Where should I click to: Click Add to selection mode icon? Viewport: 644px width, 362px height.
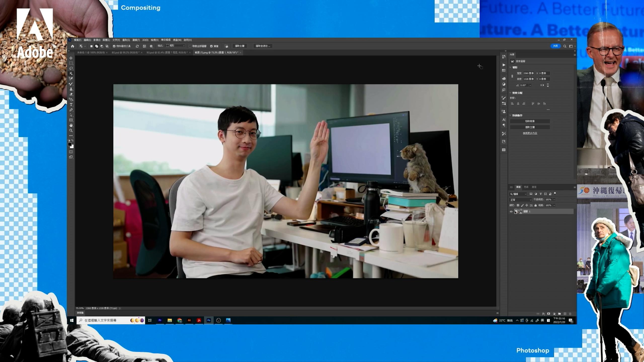pos(97,46)
